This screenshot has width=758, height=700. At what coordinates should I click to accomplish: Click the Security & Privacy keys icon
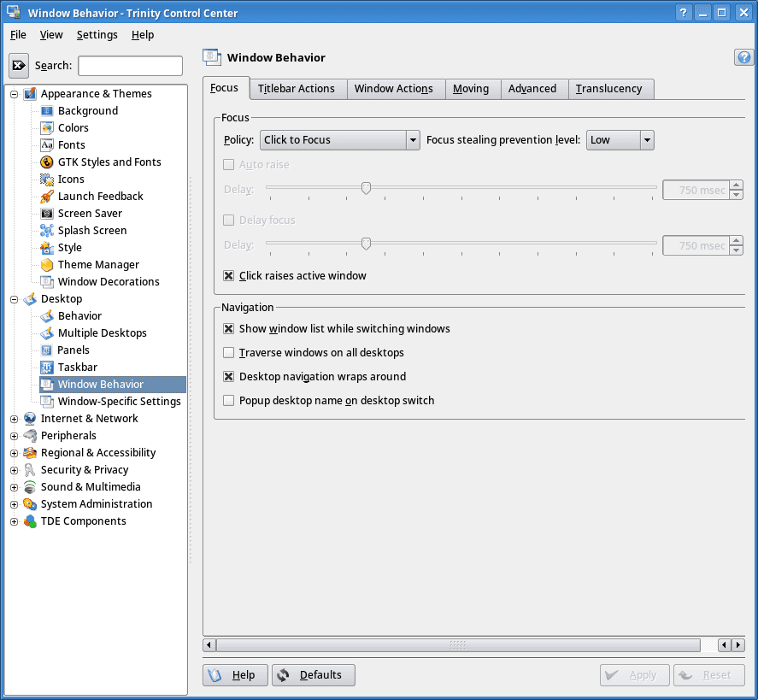click(30, 470)
